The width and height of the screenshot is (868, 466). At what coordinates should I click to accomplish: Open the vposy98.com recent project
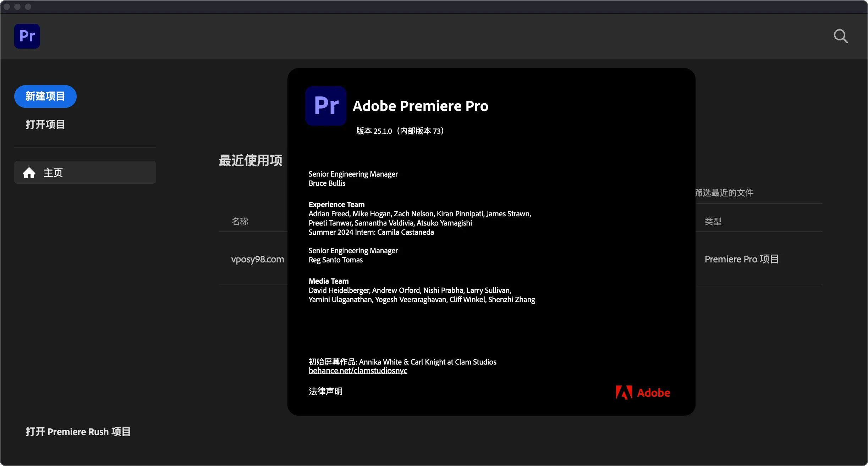pos(258,259)
